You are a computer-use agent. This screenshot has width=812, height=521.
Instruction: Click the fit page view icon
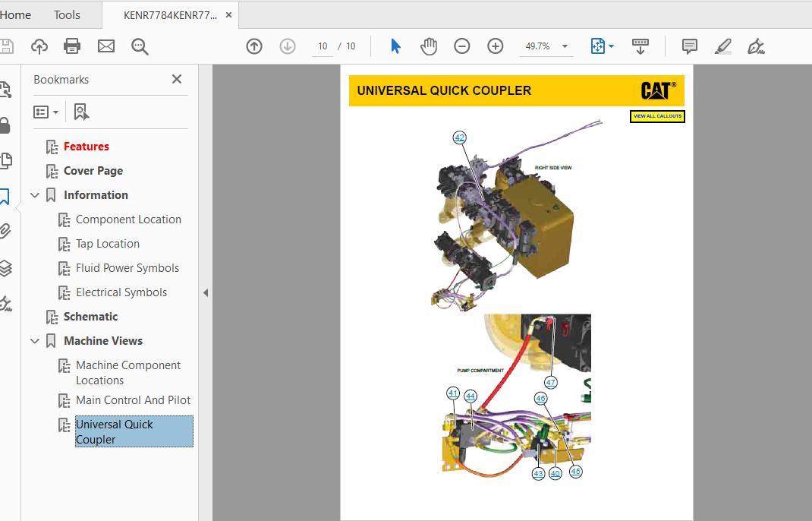(x=597, y=46)
